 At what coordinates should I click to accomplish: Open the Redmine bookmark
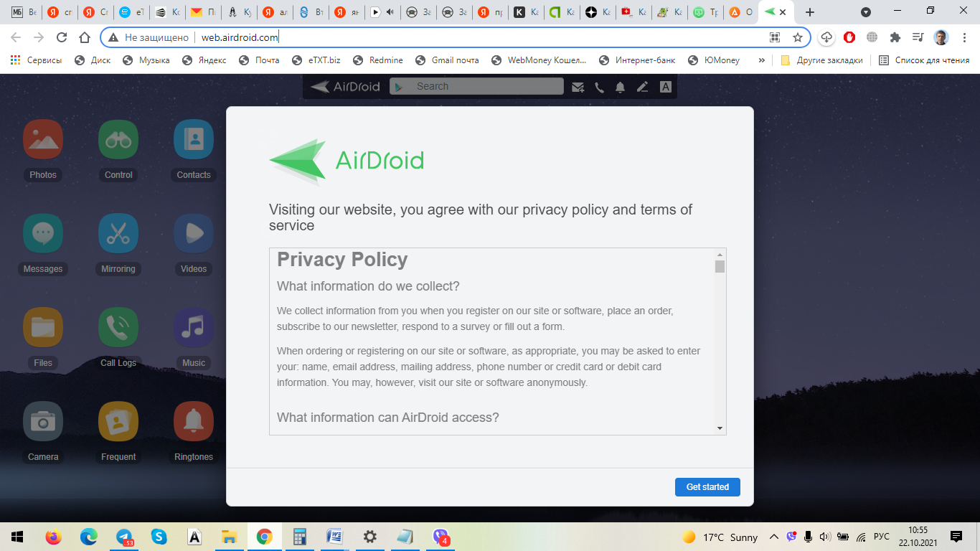(378, 60)
